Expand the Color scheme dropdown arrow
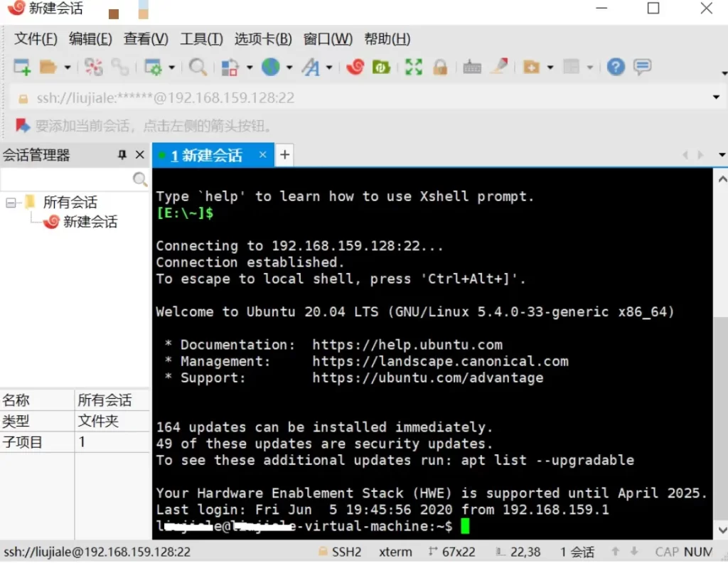This screenshot has height=563, width=728. (250, 68)
